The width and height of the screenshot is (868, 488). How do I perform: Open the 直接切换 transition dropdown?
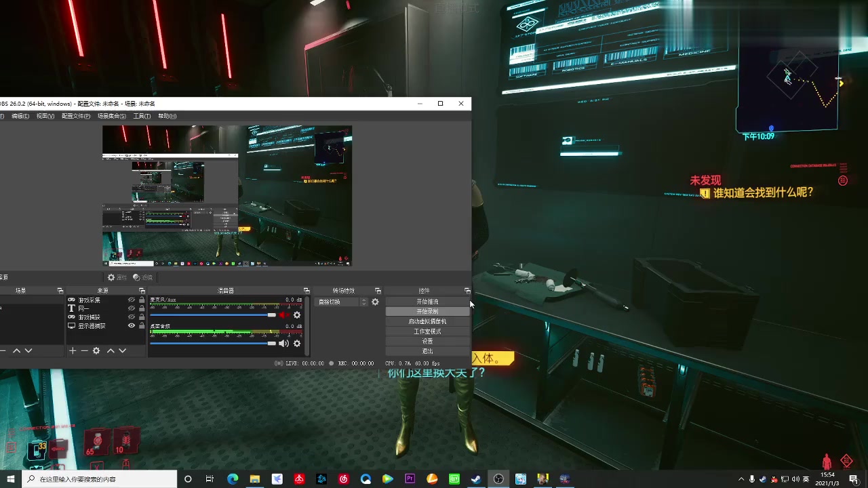click(342, 302)
